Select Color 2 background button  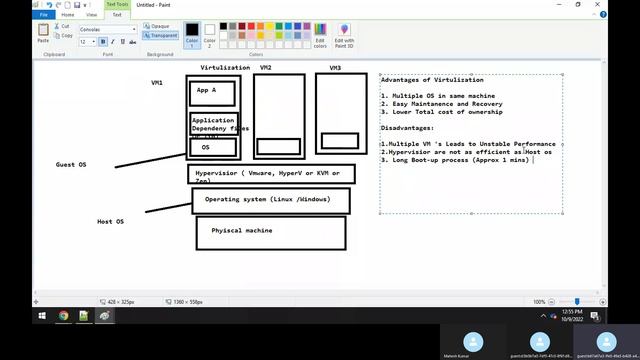(x=209, y=36)
